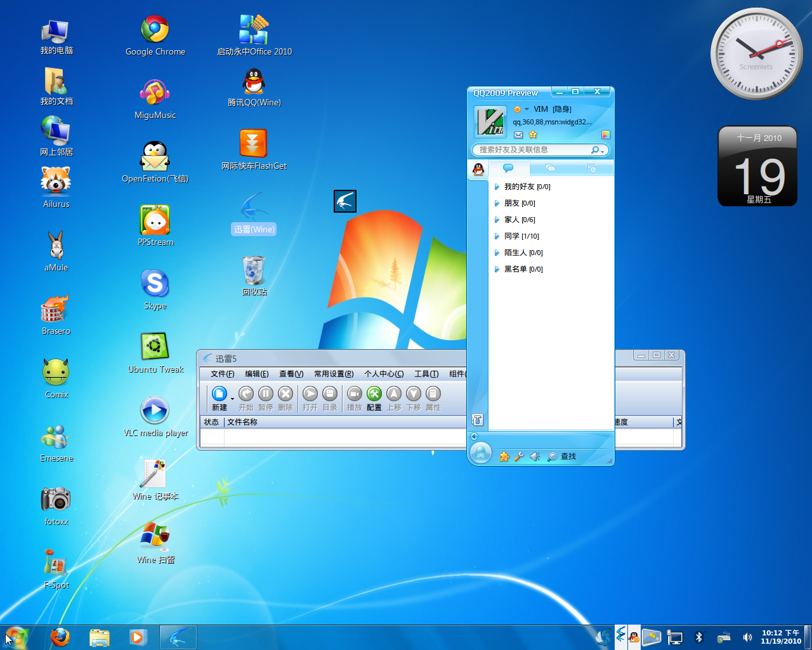Screen dimensions: 812x650
Task: Expand the 同学 group in QQ
Action: pyautogui.click(x=497, y=236)
